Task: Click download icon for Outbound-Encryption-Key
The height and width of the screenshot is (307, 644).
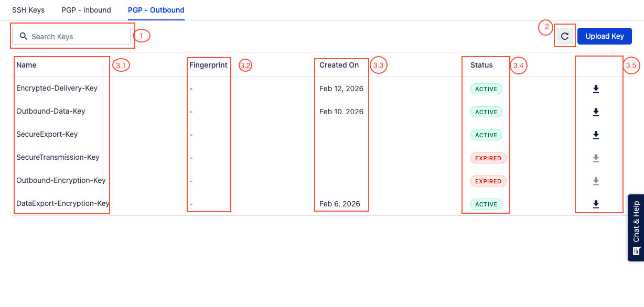Action: point(596,181)
